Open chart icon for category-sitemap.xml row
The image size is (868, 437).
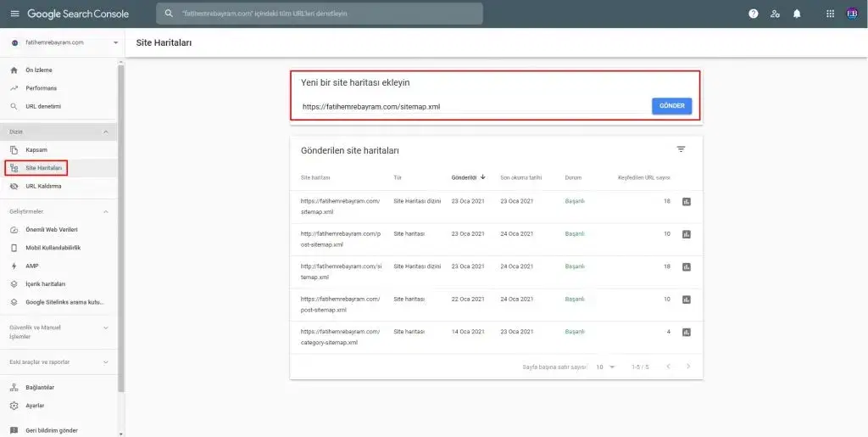[687, 333]
